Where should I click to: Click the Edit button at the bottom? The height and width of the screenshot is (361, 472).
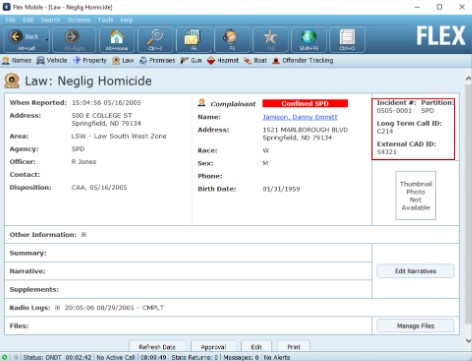tap(256, 347)
